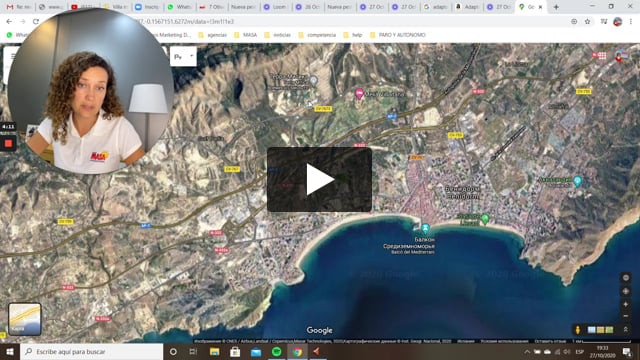Stop the screen recording with the red button

[x=8, y=143]
